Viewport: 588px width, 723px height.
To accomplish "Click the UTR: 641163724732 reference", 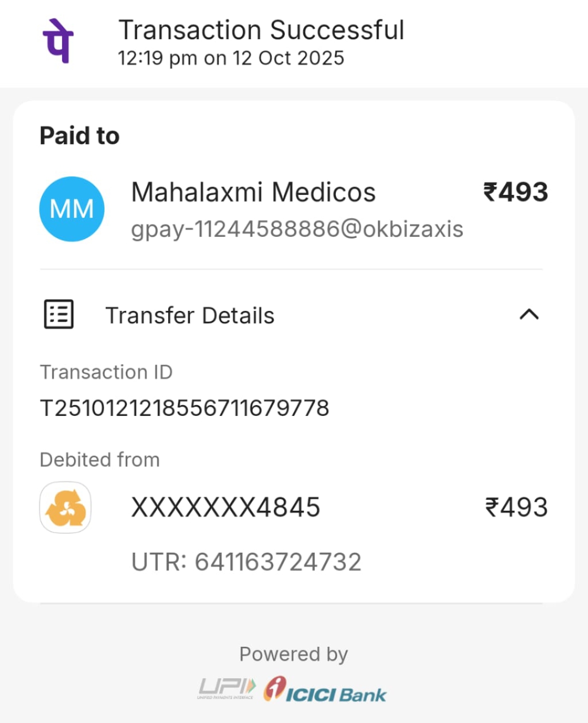I will pos(246,562).
